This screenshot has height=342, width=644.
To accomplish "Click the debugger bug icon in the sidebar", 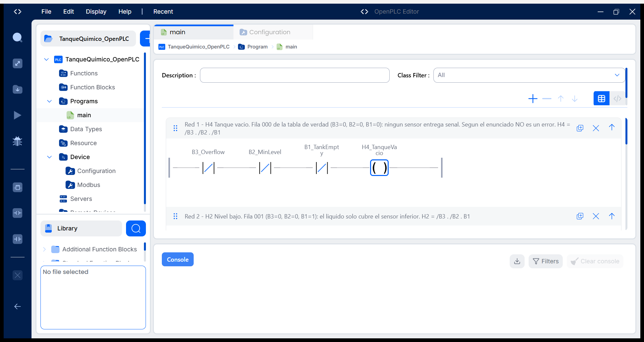I will [18, 141].
